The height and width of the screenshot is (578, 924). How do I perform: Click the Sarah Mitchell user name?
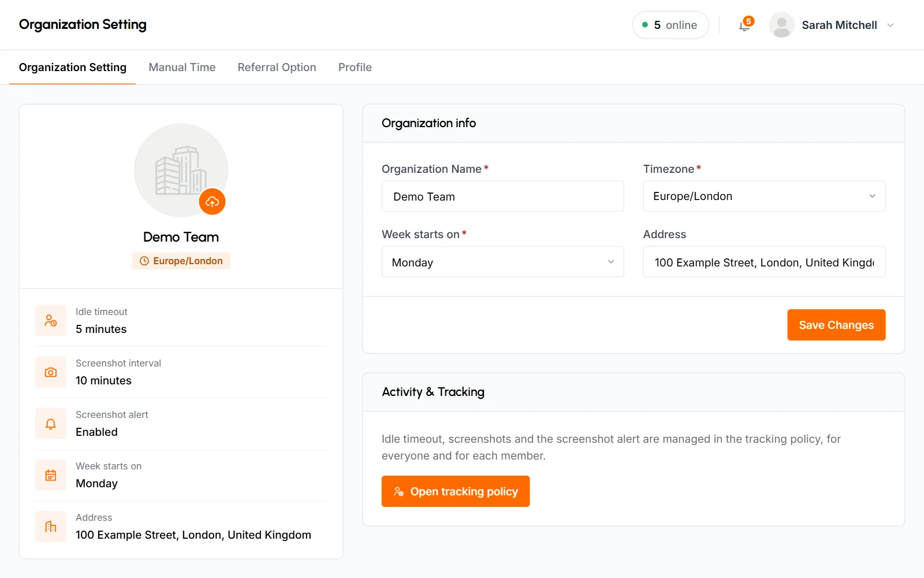(x=839, y=25)
